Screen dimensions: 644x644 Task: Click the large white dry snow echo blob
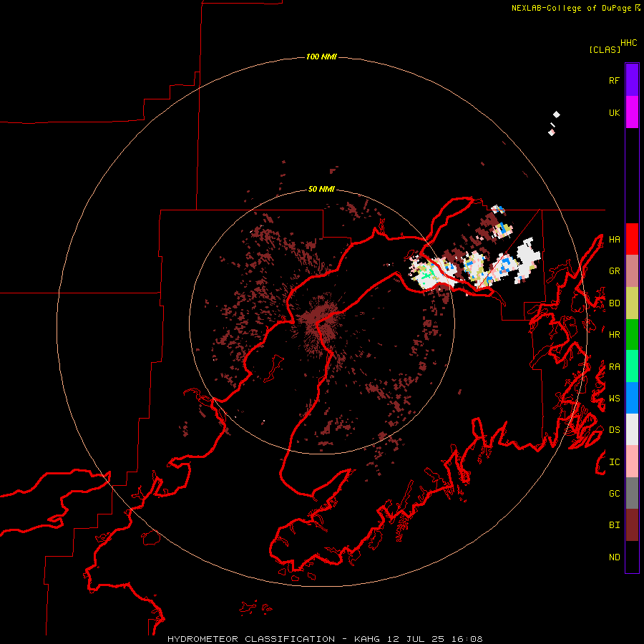click(x=528, y=259)
